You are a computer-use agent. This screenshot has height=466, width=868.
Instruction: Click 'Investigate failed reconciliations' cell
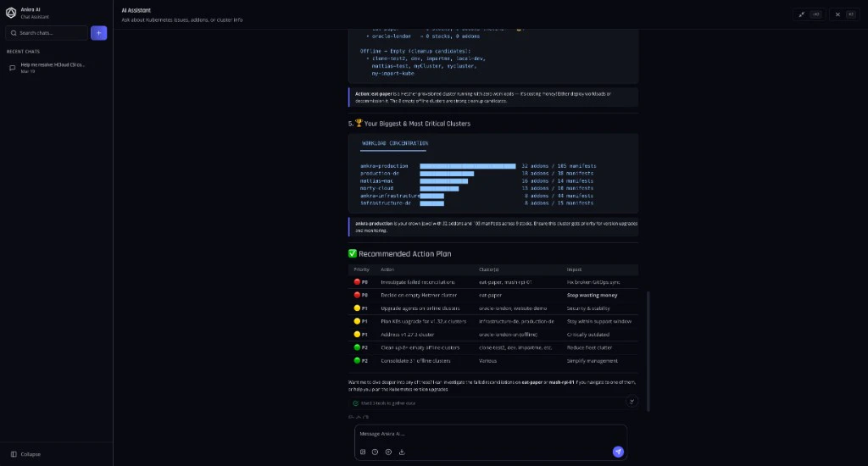tap(417, 282)
